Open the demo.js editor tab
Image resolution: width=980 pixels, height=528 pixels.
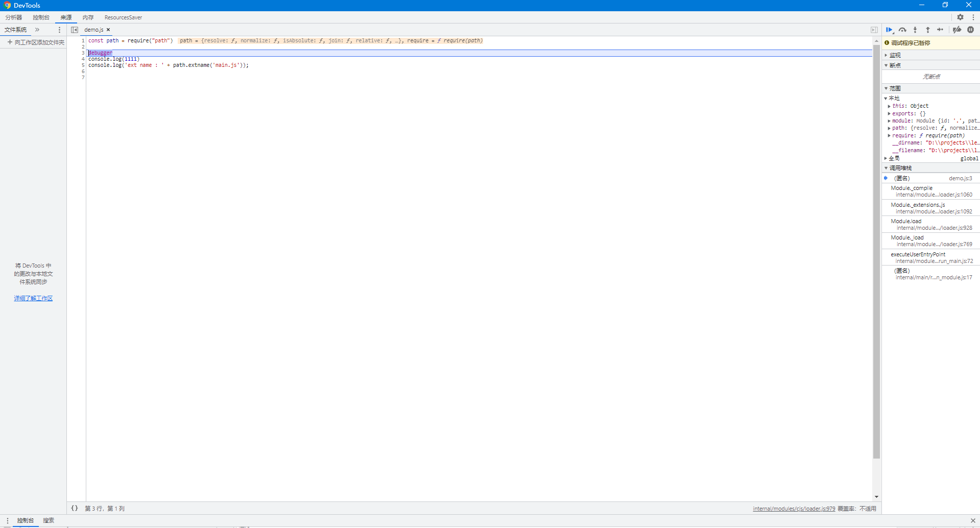(94, 30)
